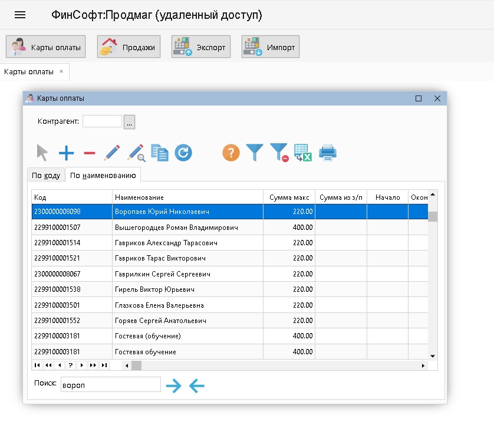
Task: Open the Контрагент selection ellipsis button
Action: [130, 121]
